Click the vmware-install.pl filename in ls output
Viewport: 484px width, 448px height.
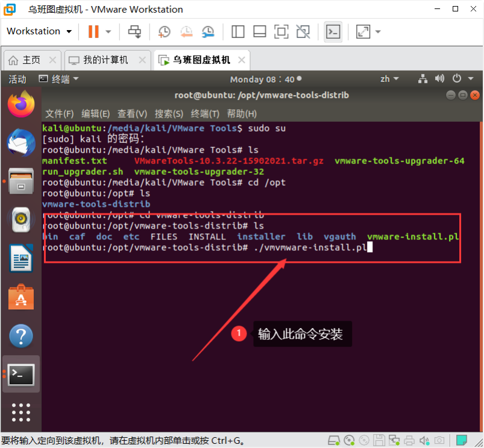click(x=413, y=236)
